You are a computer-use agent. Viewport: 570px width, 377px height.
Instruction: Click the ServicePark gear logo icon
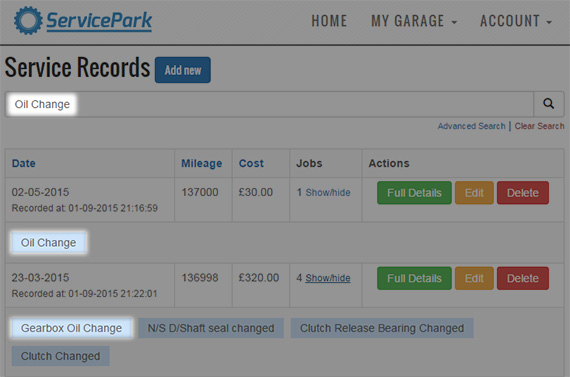click(x=28, y=21)
